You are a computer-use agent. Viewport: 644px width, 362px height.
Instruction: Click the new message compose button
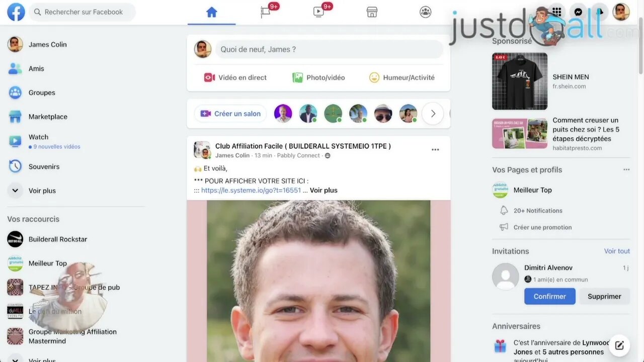pos(619,345)
